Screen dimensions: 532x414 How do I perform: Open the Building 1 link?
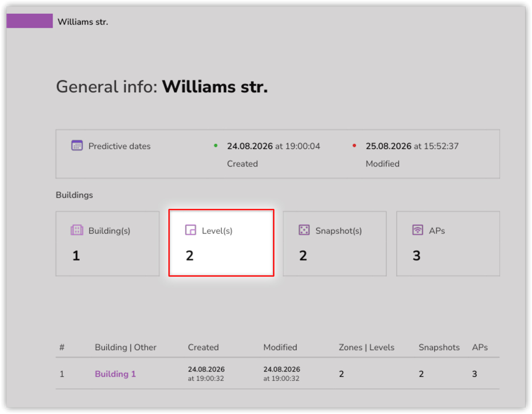pos(115,374)
